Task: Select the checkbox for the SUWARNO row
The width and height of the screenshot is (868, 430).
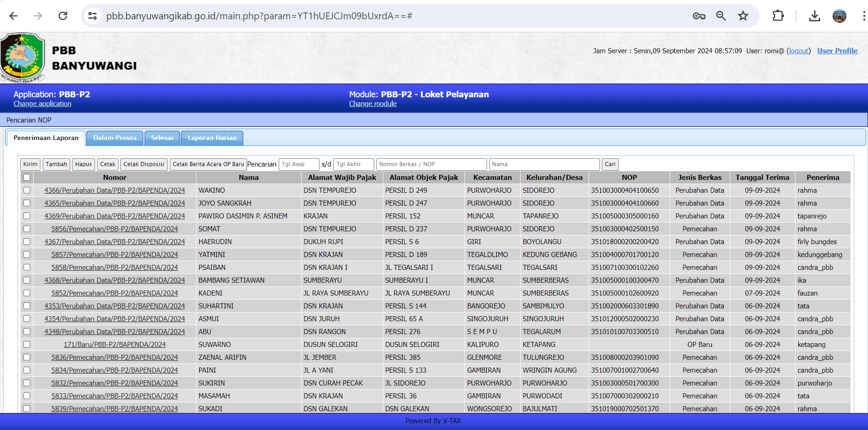Action: (27, 345)
